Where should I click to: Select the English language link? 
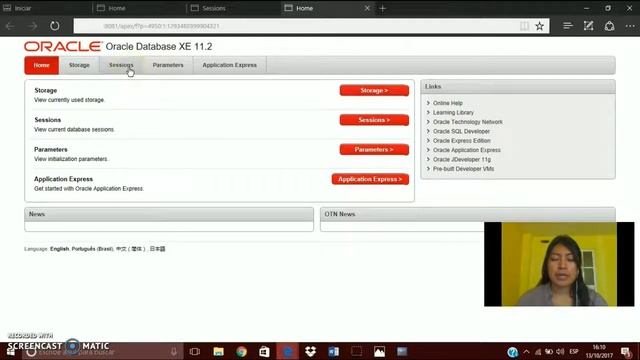pyautogui.click(x=60, y=249)
